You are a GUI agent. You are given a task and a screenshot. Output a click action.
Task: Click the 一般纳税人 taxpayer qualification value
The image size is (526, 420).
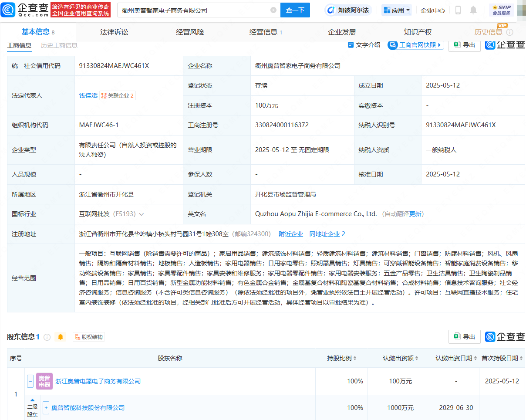(x=441, y=150)
